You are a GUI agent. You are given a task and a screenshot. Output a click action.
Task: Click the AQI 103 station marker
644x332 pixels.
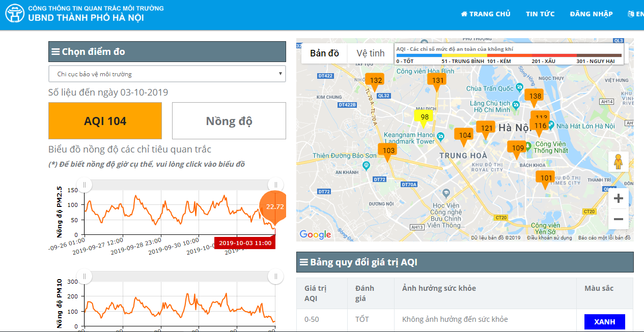coord(388,150)
